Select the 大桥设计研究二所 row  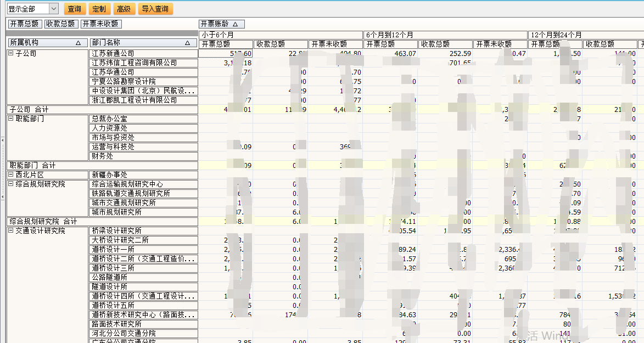(143, 240)
